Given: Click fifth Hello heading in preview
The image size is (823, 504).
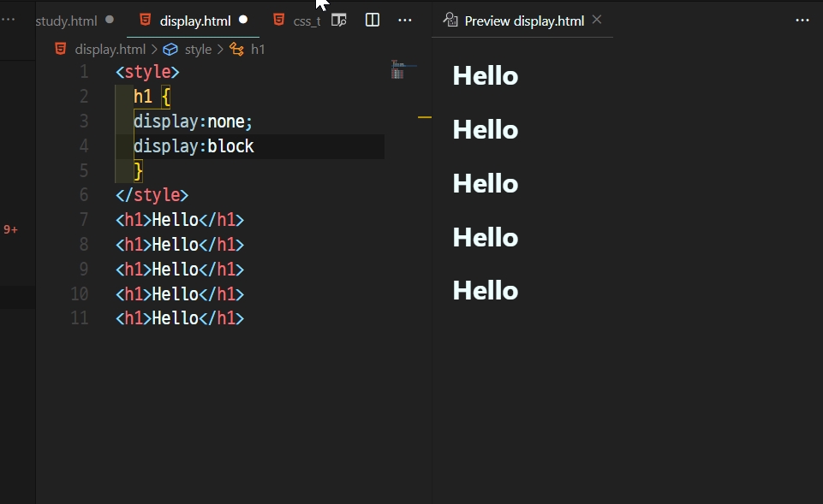Looking at the screenshot, I should pos(486,291).
